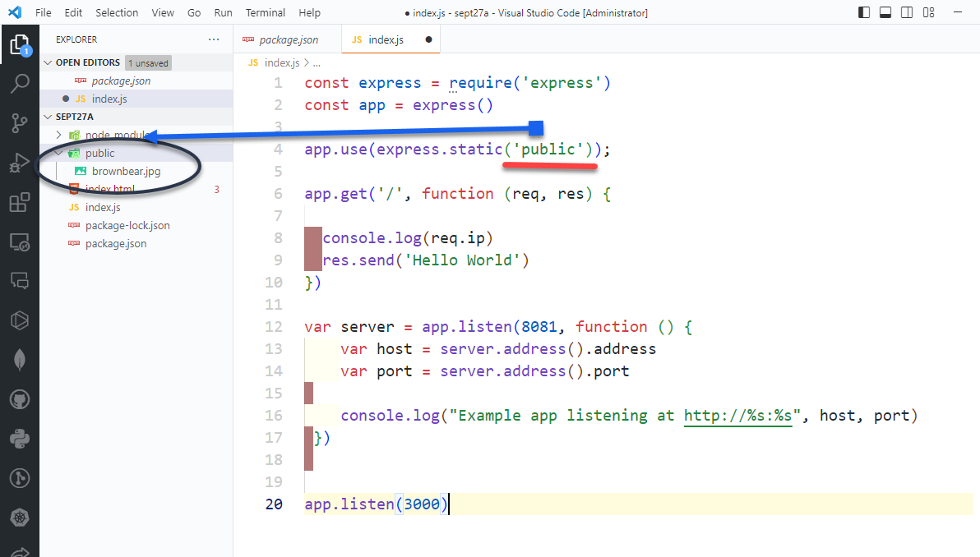Open the Edit menu
Image resolution: width=980 pixels, height=557 pixels.
tap(73, 12)
